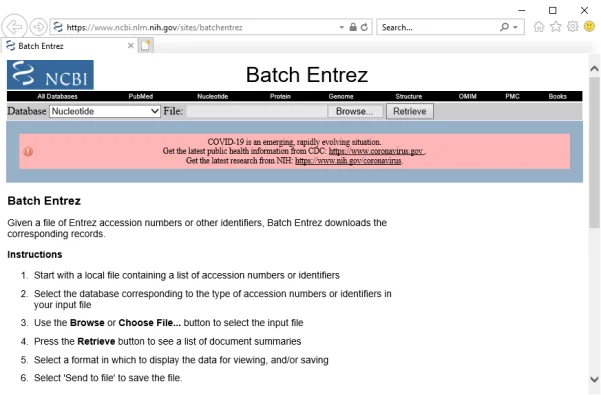The height and width of the screenshot is (395, 601).
Task: Expand the address bar autocomplete dropdown arrow
Action: coord(342,27)
